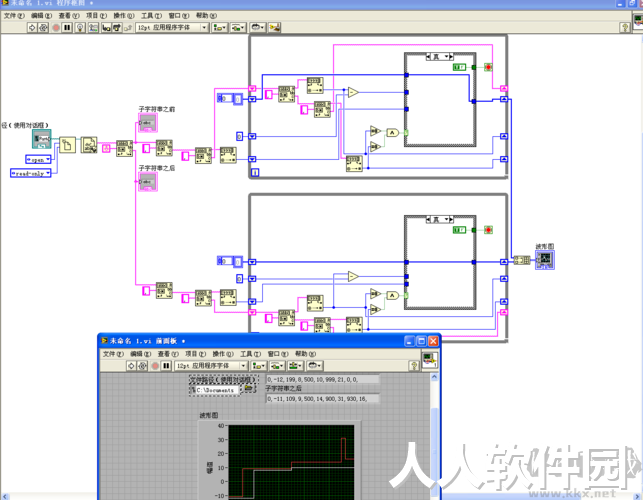Select the 子字符串之前 indicator terminal
Screen dimensions: 643x500
pyautogui.click(x=148, y=123)
